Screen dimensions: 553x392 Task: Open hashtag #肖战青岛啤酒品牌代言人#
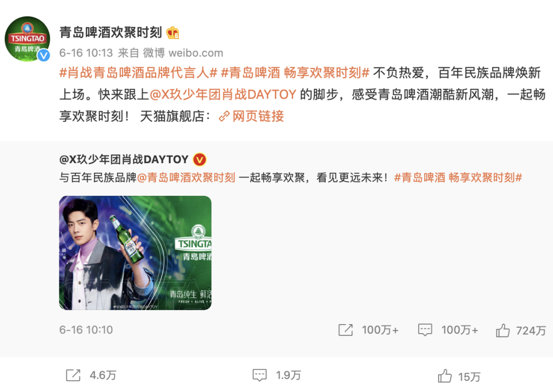[138, 73]
